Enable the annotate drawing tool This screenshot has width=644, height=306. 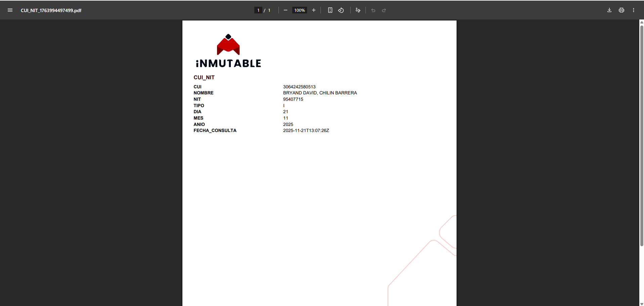click(357, 10)
